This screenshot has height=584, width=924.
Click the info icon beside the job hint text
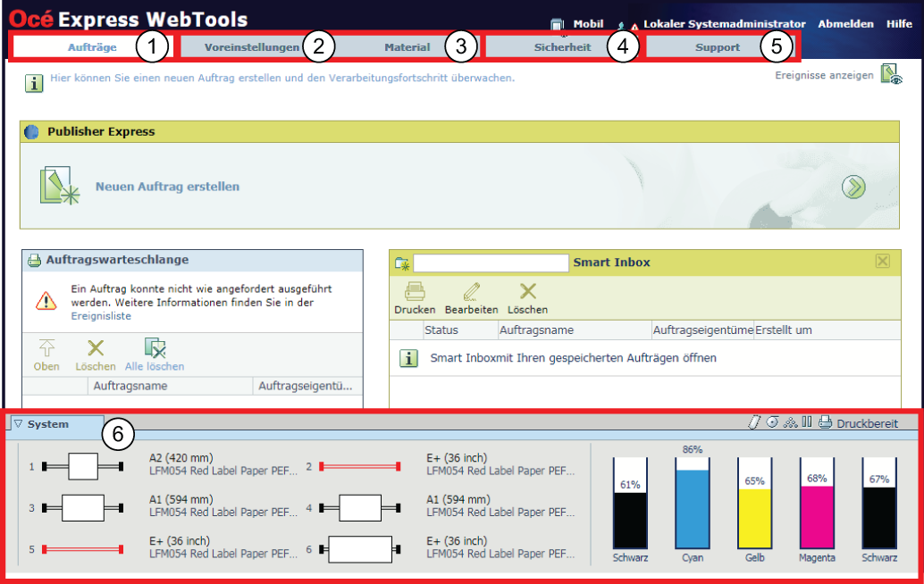point(34,83)
